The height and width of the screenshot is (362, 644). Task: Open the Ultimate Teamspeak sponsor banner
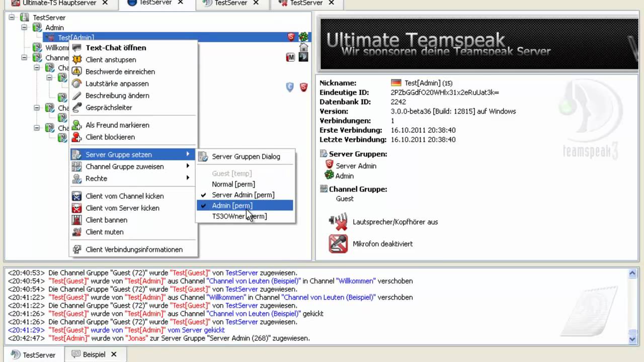(x=479, y=44)
